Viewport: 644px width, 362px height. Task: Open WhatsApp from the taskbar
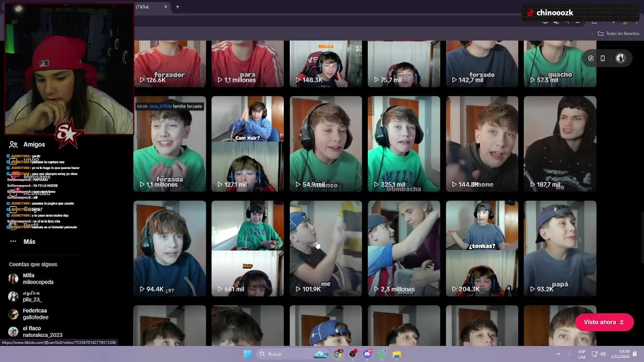tap(382, 354)
